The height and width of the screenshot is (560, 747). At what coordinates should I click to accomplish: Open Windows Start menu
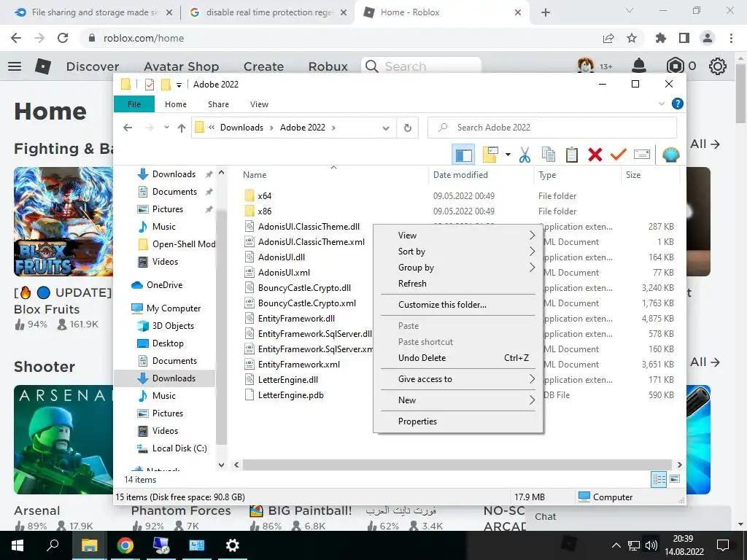(18, 545)
